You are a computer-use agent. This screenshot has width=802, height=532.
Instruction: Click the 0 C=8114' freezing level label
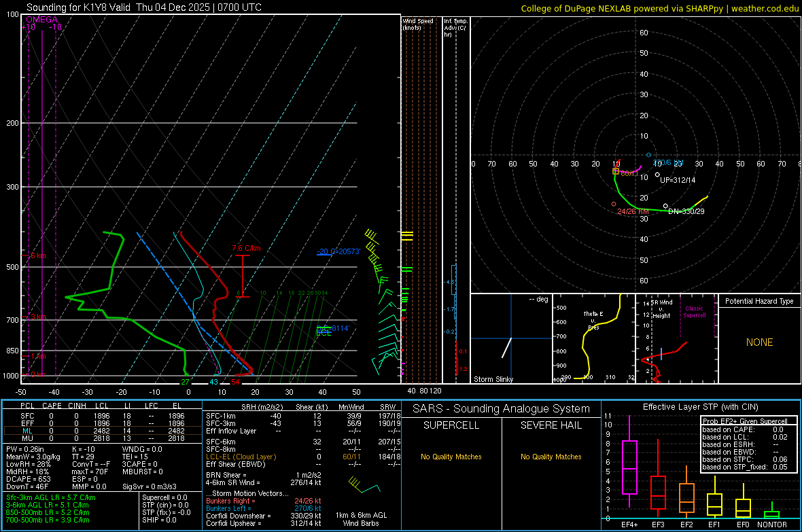tap(333, 328)
